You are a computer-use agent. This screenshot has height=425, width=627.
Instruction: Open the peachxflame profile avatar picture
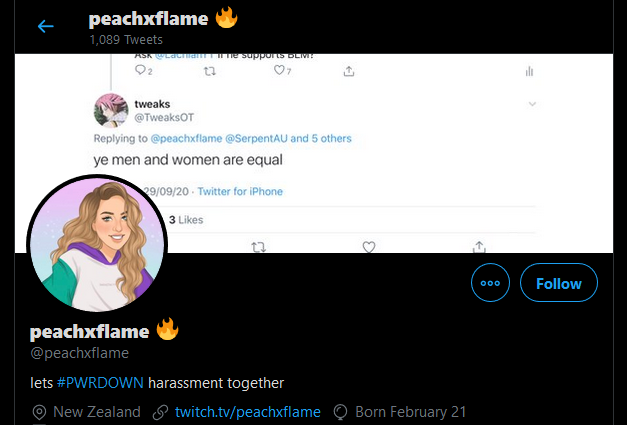point(97,244)
